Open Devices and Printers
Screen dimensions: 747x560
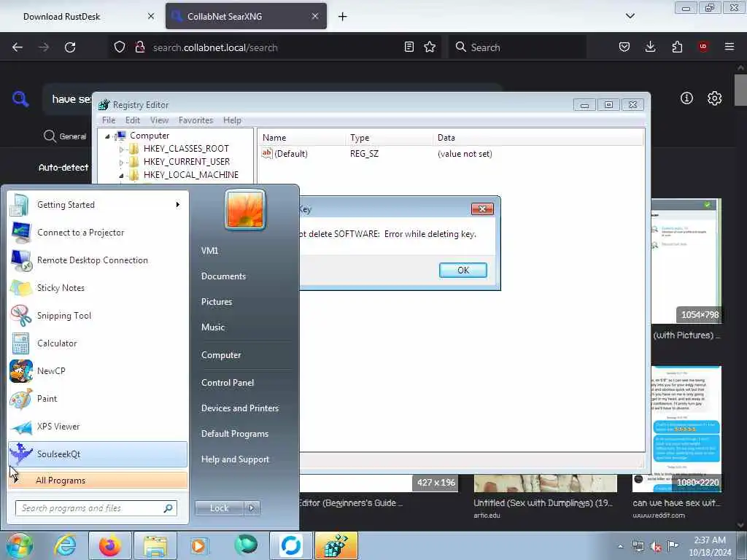click(x=239, y=408)
